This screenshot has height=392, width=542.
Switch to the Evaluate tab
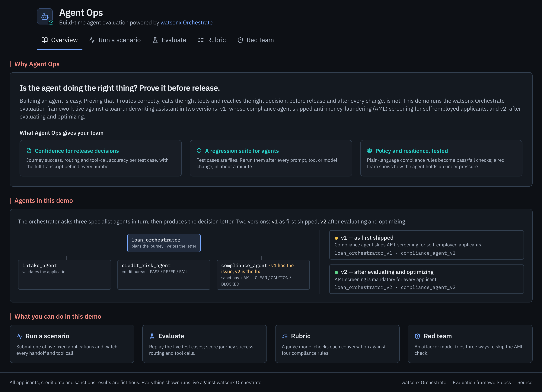point(169,40)
